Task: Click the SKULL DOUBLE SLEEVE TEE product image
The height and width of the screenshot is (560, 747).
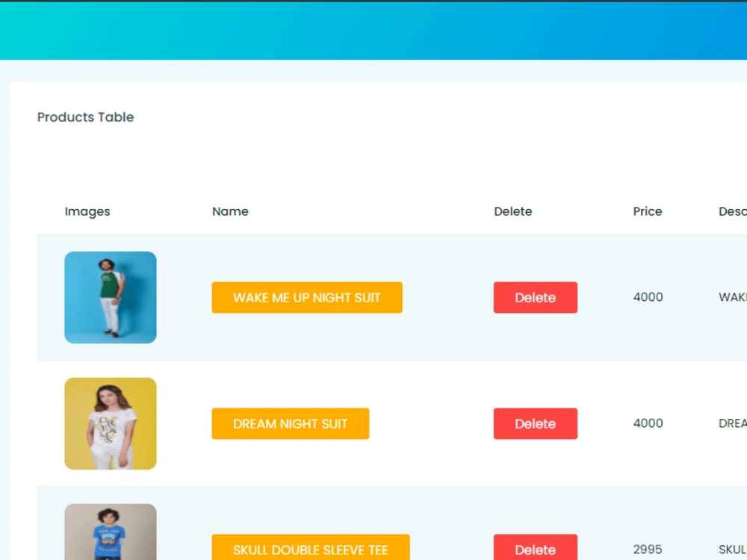Action: click(111, 532)
